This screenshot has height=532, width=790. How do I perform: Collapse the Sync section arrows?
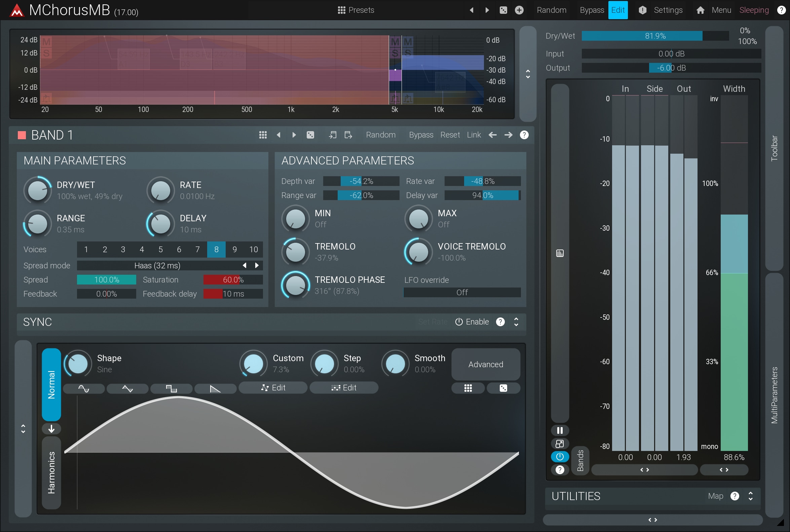click(516, 321)
